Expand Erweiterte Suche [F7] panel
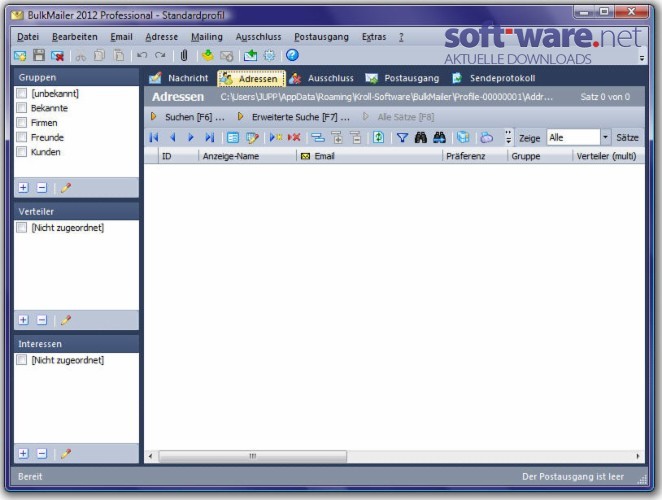 click(294, 117)
